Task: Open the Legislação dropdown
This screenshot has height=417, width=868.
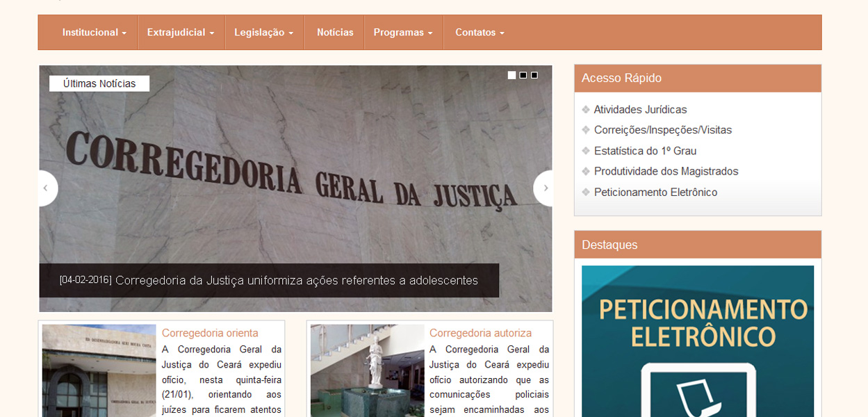Action: (264, 32)
